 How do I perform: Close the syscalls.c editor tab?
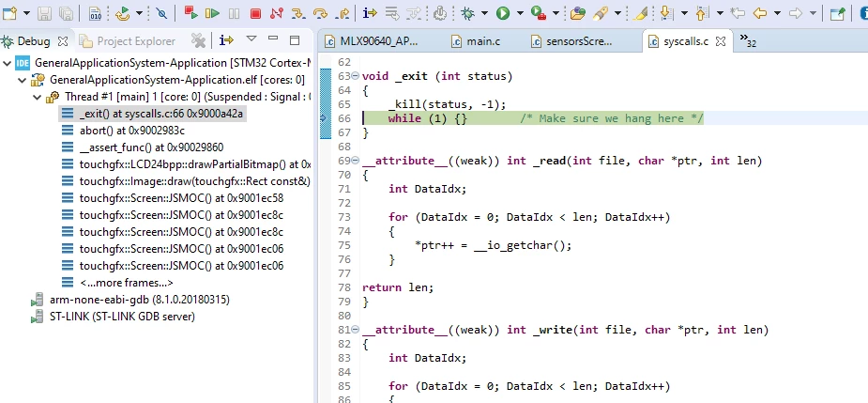pos(721,41)
